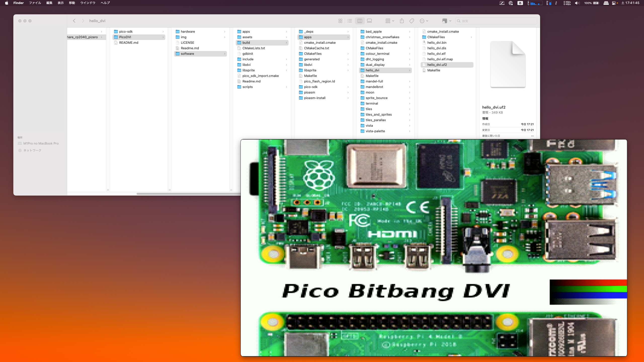Toggle column view mode button
This screenshot has height=362, width=644.
(360, 21)
